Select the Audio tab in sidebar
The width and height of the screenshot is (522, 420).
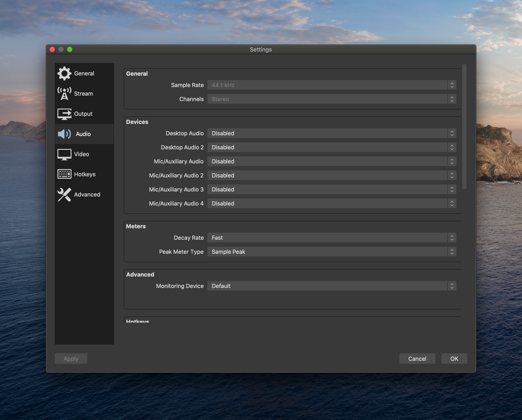[82, 134]
